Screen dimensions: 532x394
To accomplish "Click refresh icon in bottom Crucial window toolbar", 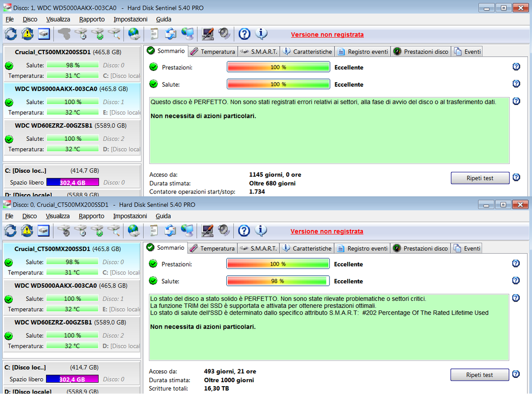I will click(x=10, y=230).
